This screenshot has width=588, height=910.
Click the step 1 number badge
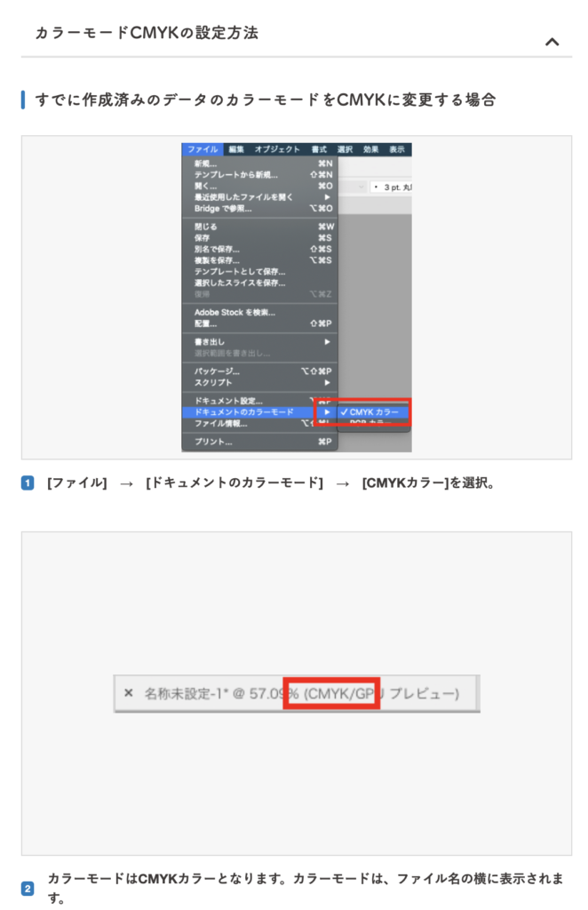pos(28,484)
